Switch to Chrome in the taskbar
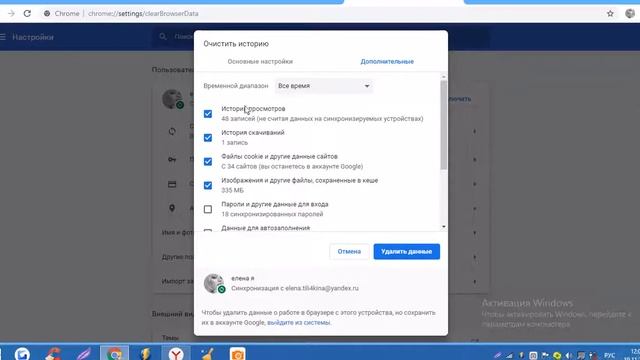This screenshot has width=640, height=360. 115,353
